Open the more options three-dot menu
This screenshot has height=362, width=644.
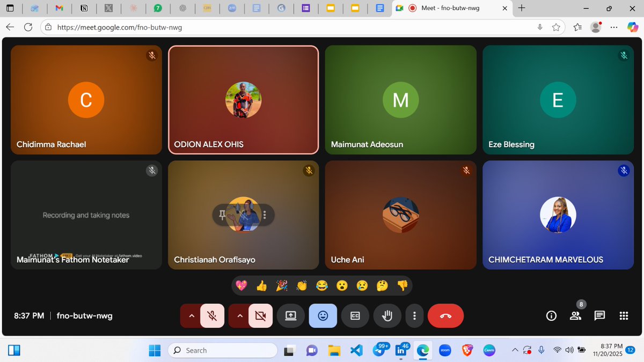(x=414, y=316)
